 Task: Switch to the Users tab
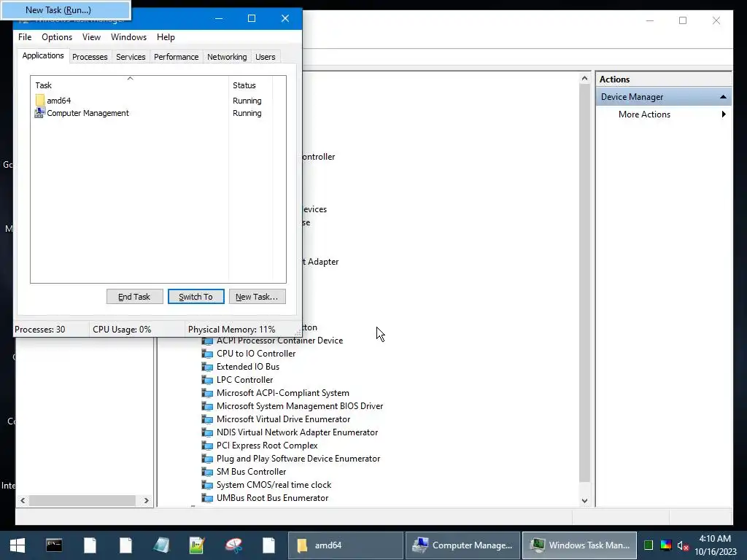pyautogui.click(x=266, y=57)
